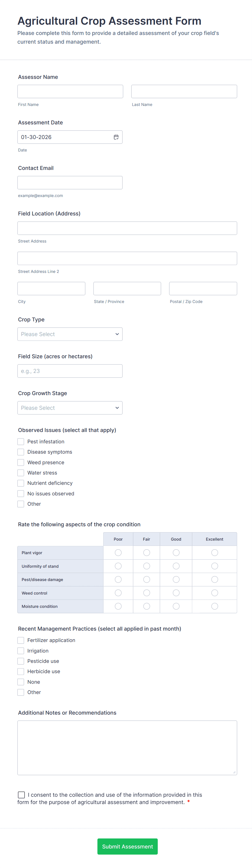
Task: Rate Uniformity of stand as Fair
Action: pyautogui.click(x=147, y=566)
